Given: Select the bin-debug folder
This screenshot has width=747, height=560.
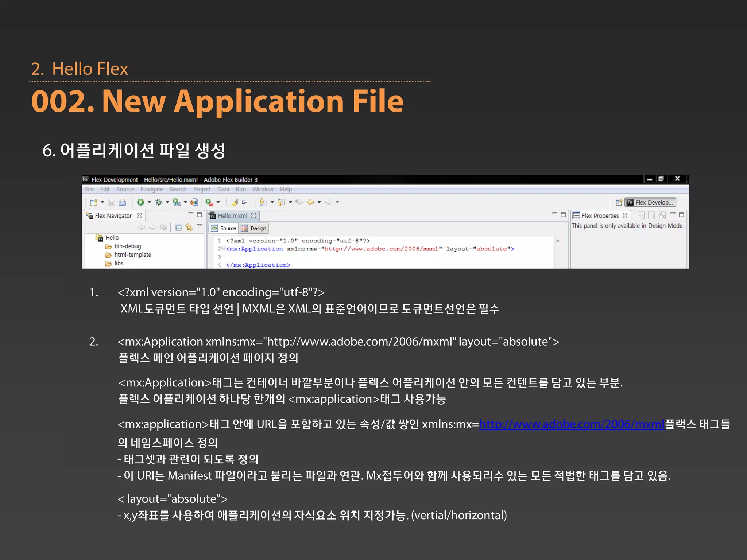Looking at the screenshot, I should tap(123, 246).
